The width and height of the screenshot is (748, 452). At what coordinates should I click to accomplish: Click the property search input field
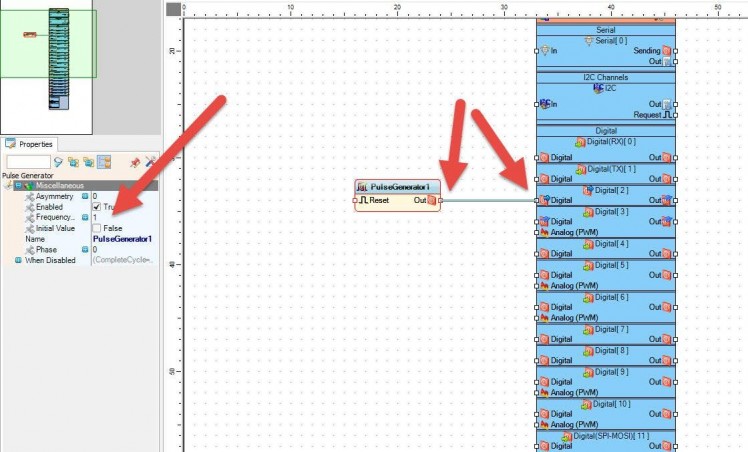click(x=28, y=162)
